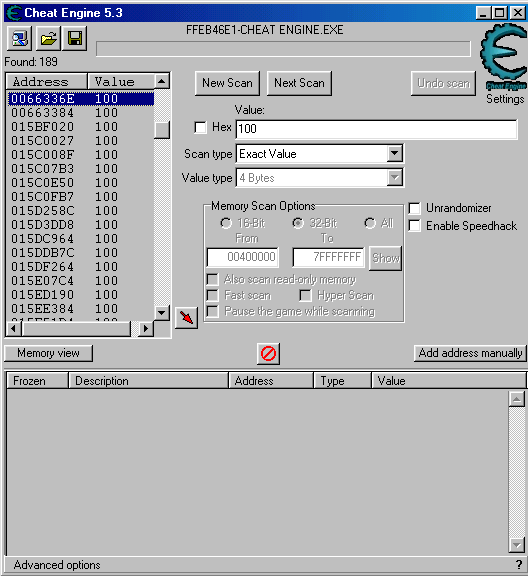Image resolution: width=528 pixels, height=576 pixels.
Task: Select the 32-Bit radio button
Action: (298, 223)
